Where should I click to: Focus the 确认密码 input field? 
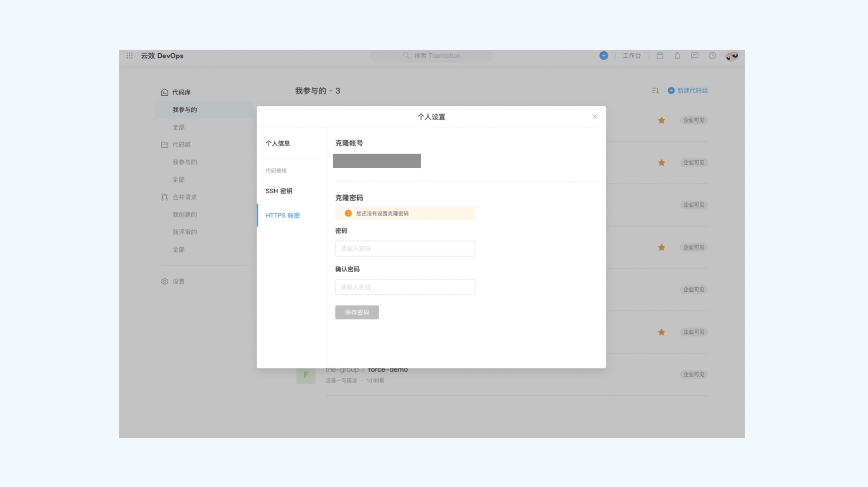tap(405, 287)
